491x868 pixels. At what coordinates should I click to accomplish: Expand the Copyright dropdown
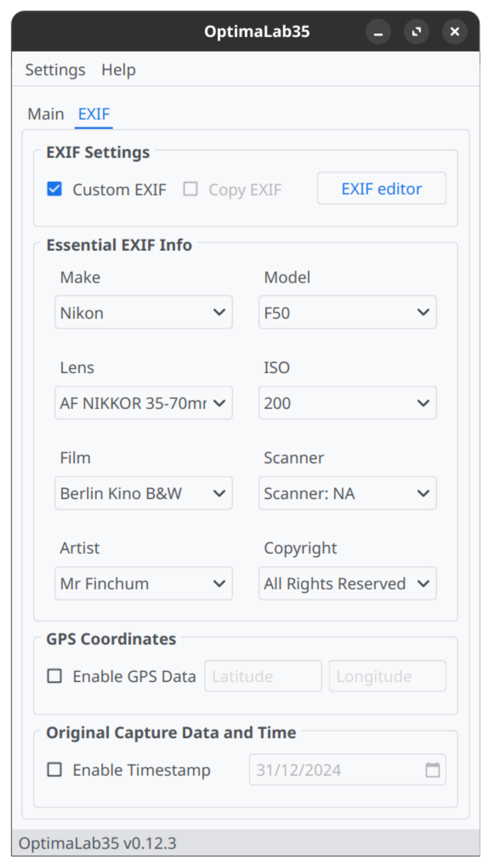pos(348,583)
